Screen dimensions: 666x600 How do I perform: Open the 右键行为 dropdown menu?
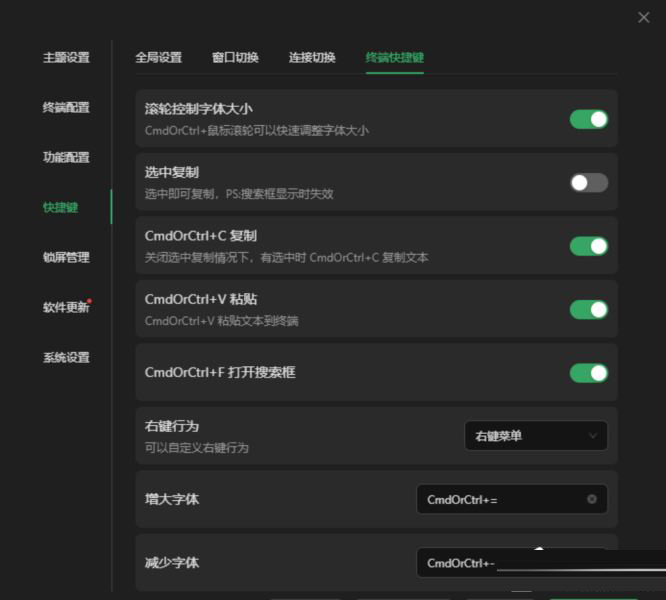[535, 436]
